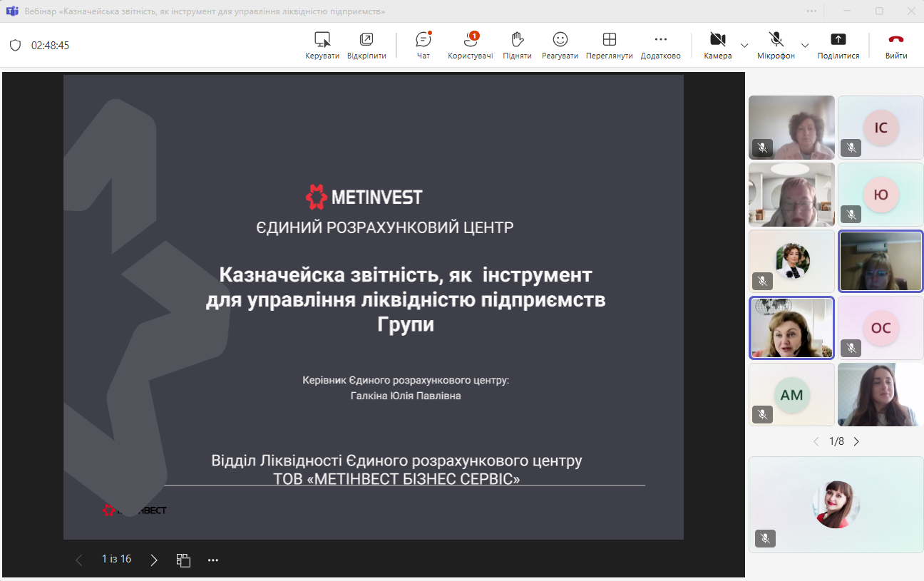Go to next presentation slide
The image size is (924, 581).
[x=154, y=560]
